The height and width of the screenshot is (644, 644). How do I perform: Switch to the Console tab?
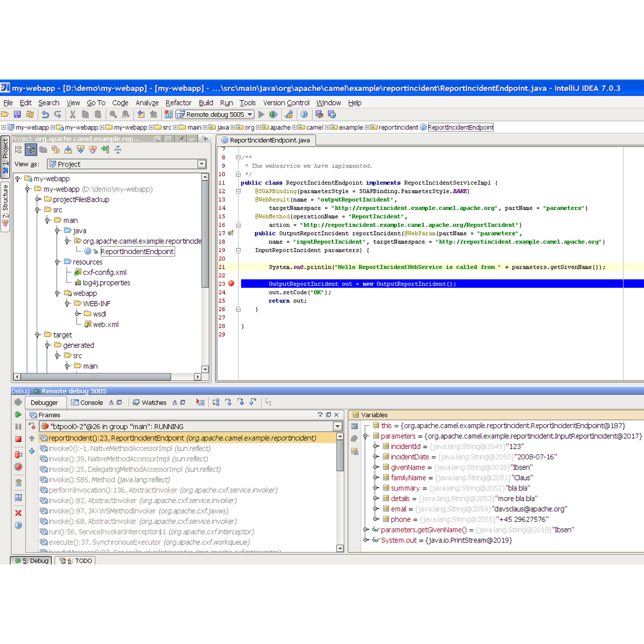tap(91, 402)
